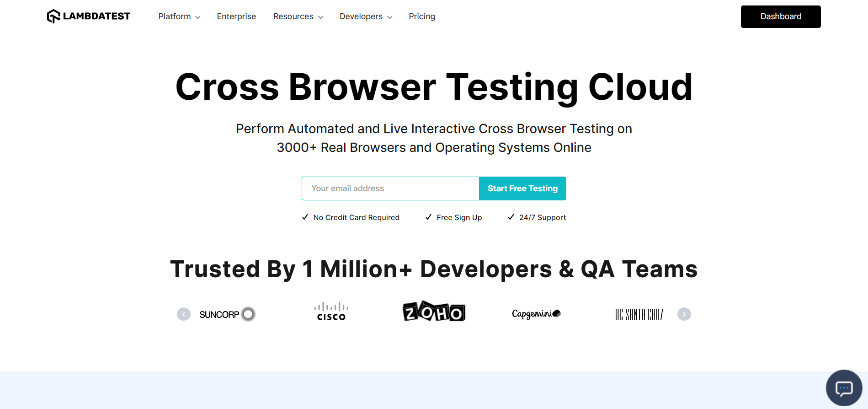Click the No Credit Card Required checkmark
This screenshot has height=409, width=868.
[305, 217]
